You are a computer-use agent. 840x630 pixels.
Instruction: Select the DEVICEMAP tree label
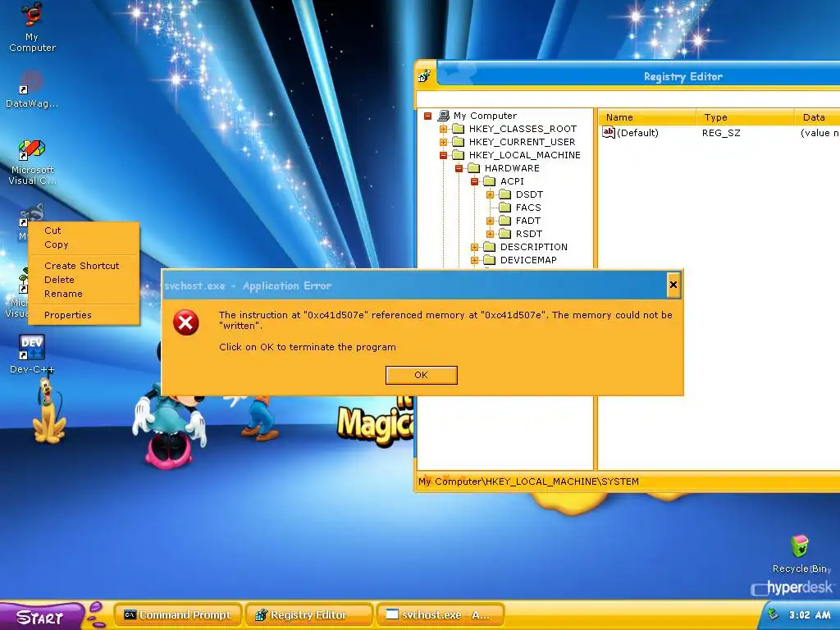(528, 260)
